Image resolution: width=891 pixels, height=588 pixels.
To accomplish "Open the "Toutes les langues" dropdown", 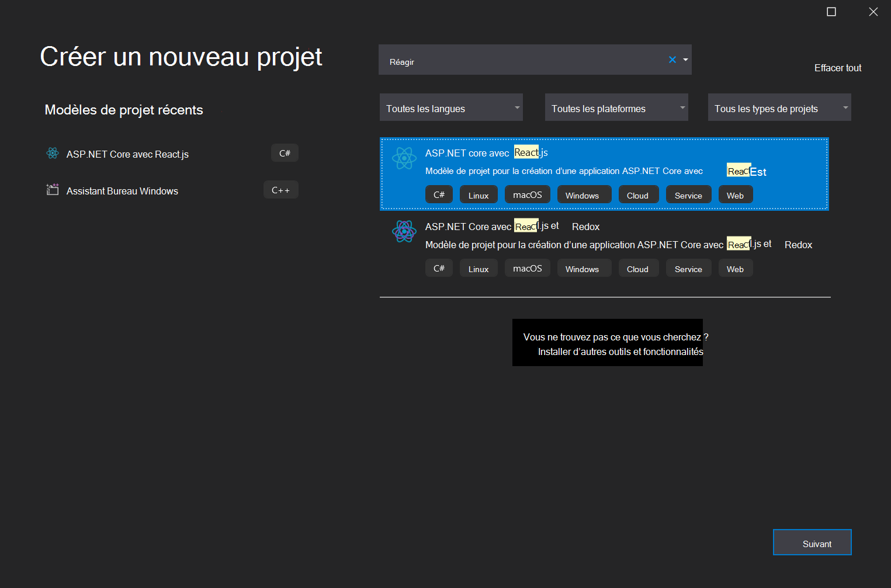I will pos(450,107).
